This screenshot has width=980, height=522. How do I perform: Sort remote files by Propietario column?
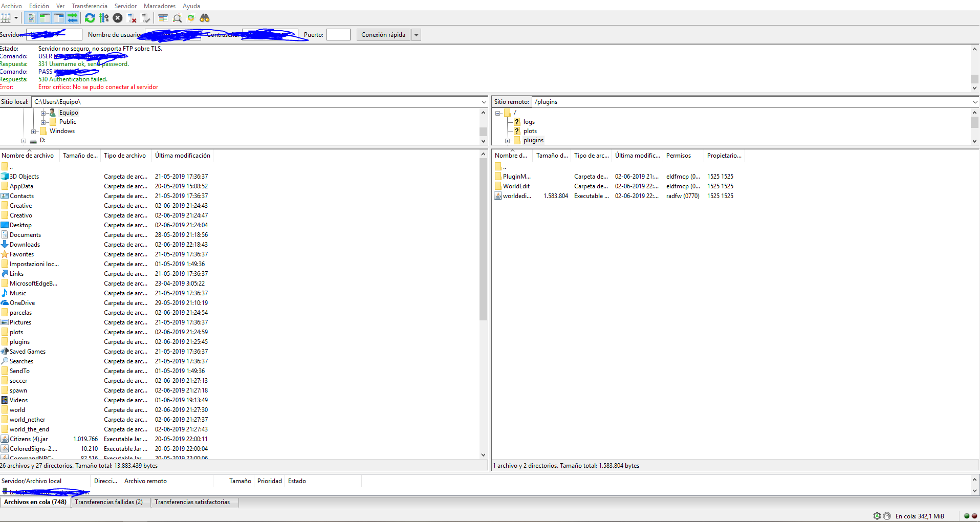pos(724,156)
